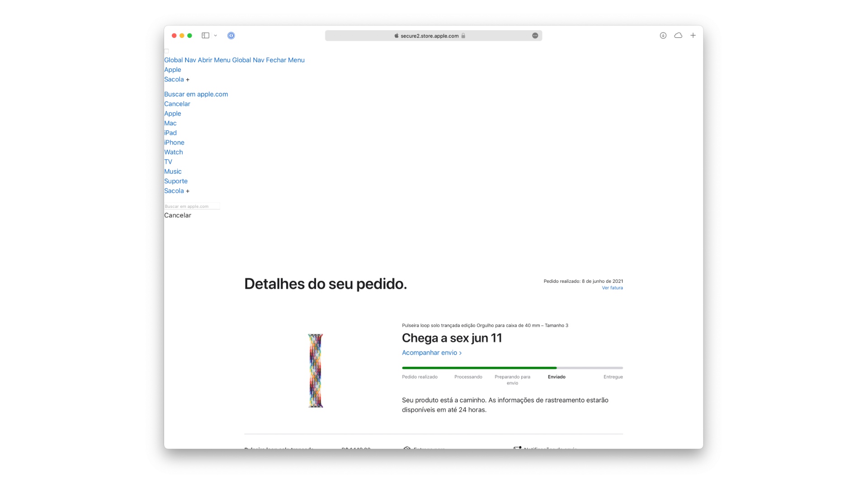
Task: Click the new tab plus icon
Action: coord(693,35)
